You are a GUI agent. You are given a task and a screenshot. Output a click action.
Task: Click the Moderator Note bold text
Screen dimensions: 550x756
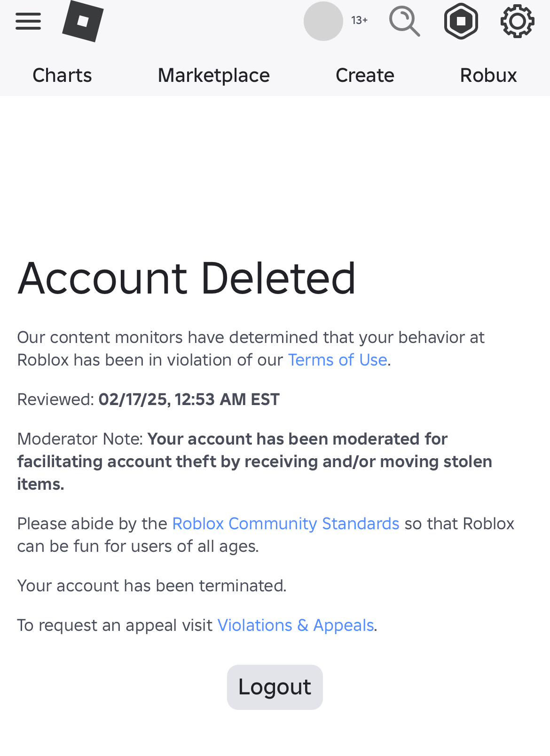(254, 461)
